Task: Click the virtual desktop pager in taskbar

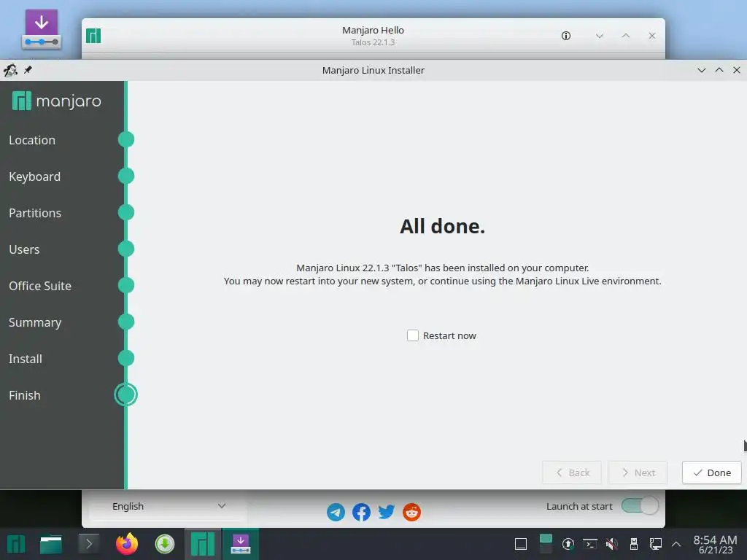Action: (x=546, y=544)
